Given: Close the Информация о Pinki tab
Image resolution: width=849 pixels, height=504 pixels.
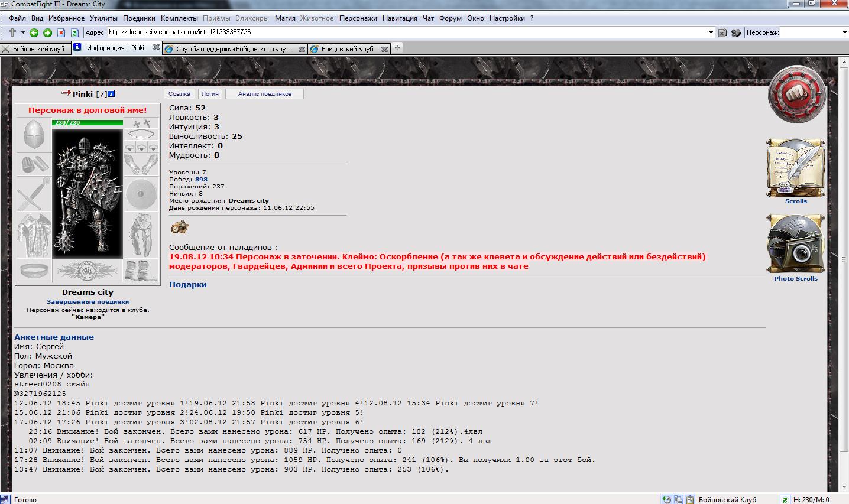Looking at the screenshot, I should click(156, 48).
